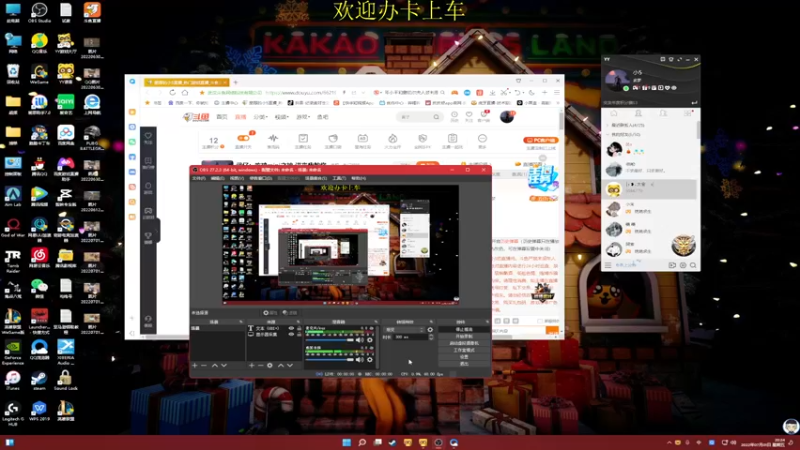Expand recent contacts group in YY
This screenshot has height=450, width=800.
[608, 125]
